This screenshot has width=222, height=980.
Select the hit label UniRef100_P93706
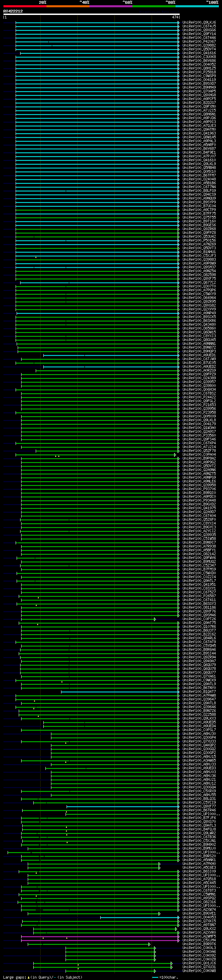199,489
